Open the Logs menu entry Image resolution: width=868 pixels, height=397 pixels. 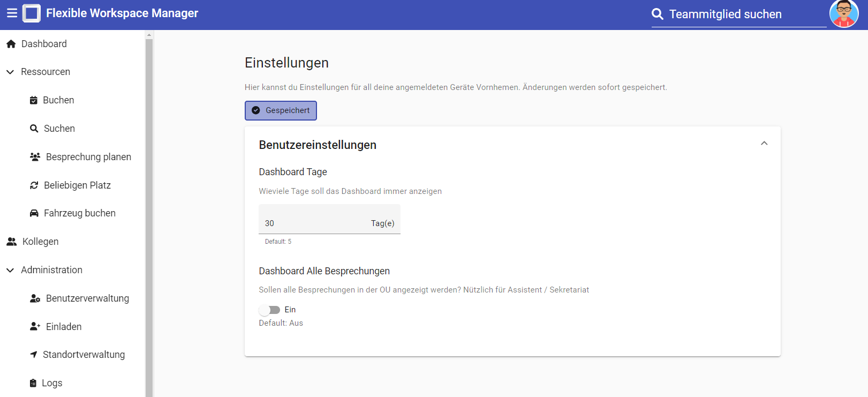pyautogui.click(x=52, y=383)
